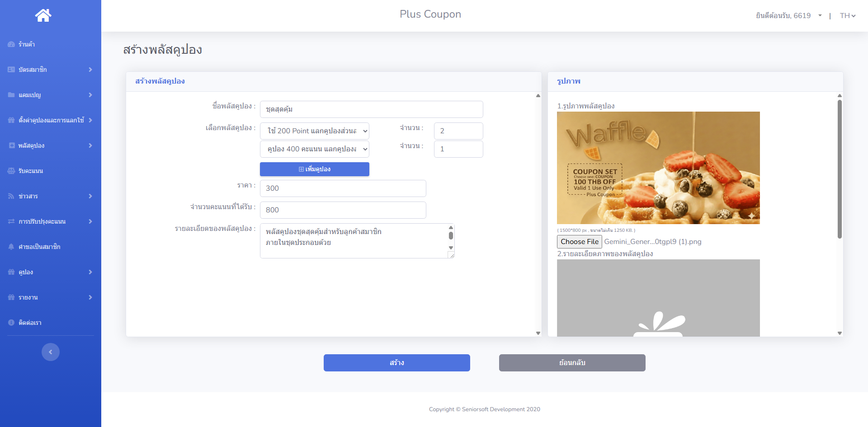Click the image panel scroll-down arrow
Viewport: 868px width, 427px height.
click(840, 333)
